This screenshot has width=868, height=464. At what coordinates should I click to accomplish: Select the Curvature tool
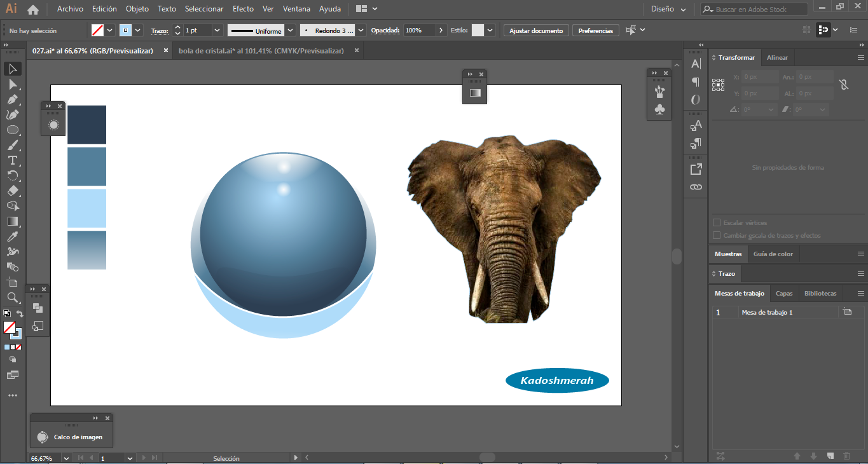pyautogui.click(x=13, y=114)
